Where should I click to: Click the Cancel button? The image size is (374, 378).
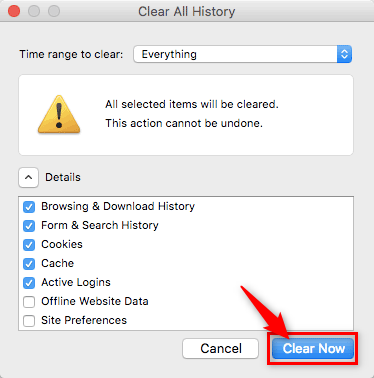tap(221, 349)
